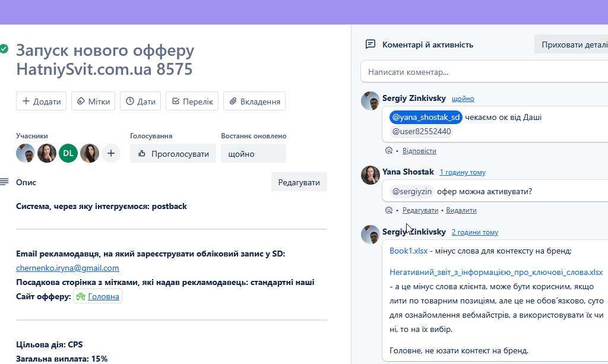This screenshot has height=364, width=608.
Task: Open the Негативний_звіт xlsx attachment link
Action: tap(496, 272)
